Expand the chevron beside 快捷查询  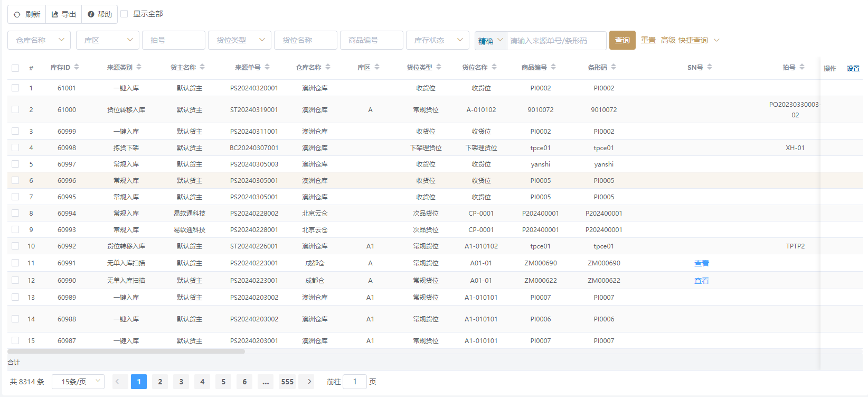716,40
